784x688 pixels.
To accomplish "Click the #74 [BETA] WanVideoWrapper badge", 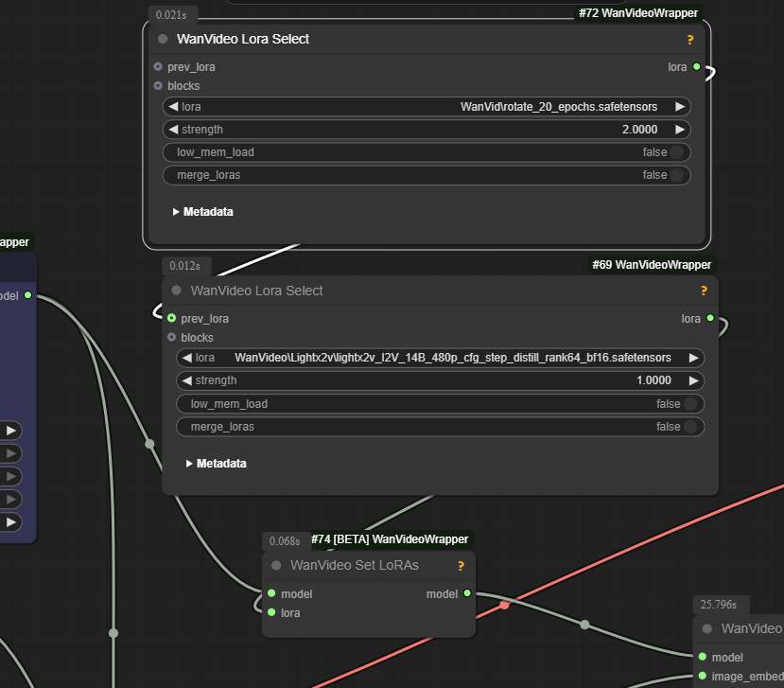I will (390, 538).
